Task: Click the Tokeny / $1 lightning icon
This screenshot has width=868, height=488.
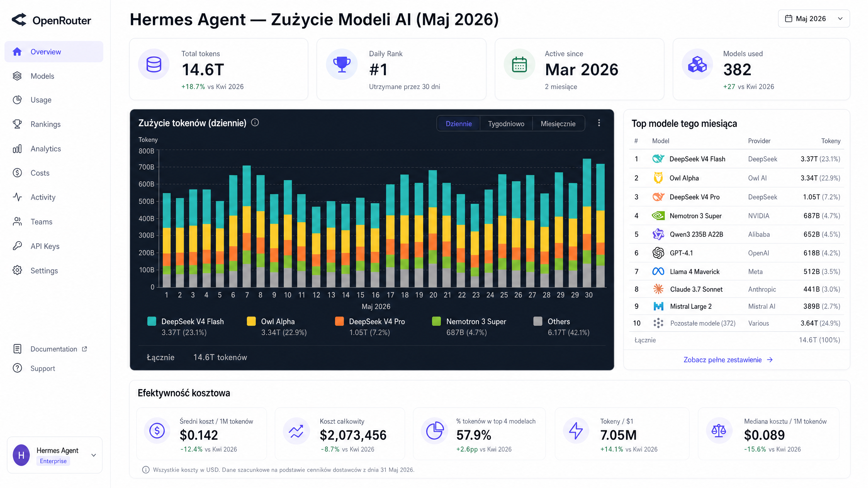Action: (576, 431)
